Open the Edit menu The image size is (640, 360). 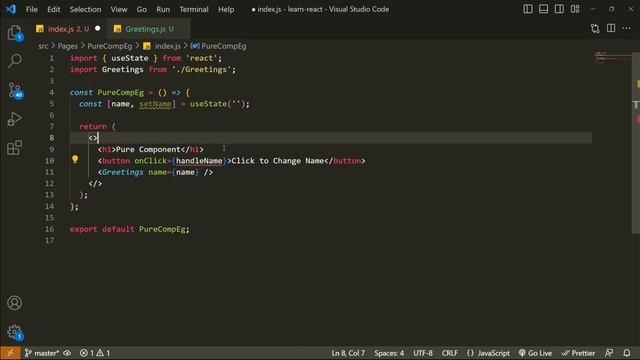tap(53, 9)
